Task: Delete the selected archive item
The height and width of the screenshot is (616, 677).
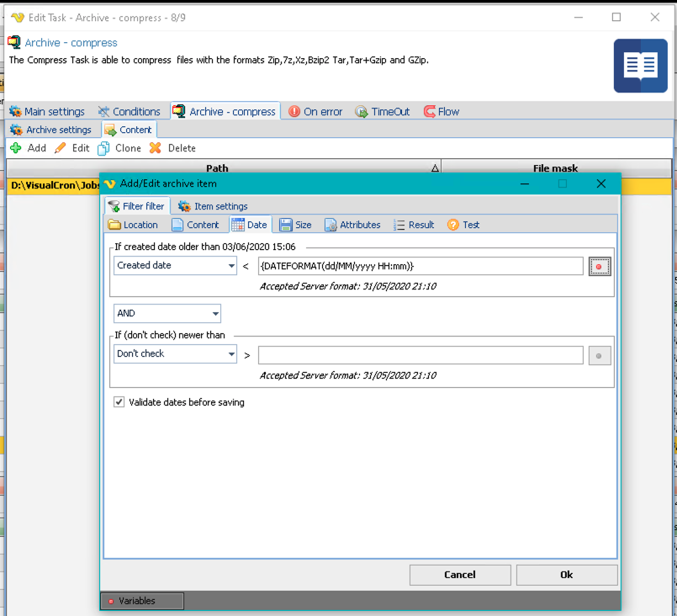Action: point(172,148)
